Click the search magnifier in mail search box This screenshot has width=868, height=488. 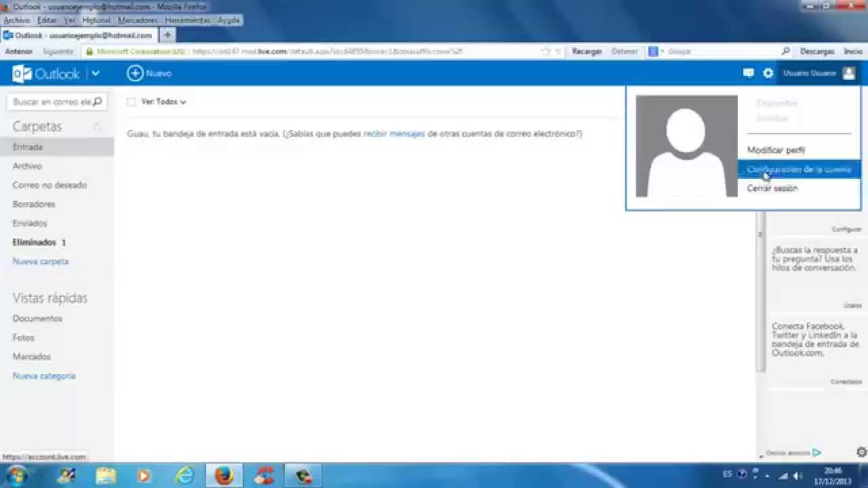[x=97, y=102]
